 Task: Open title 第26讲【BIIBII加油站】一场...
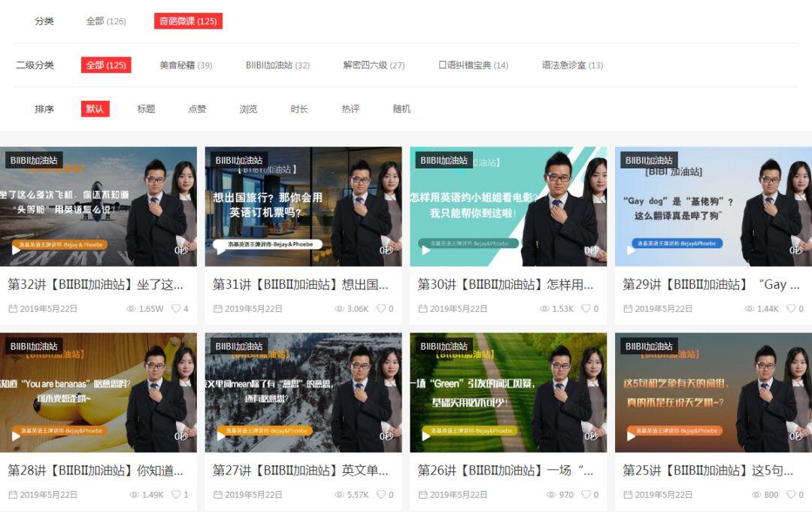click(505, 470)
